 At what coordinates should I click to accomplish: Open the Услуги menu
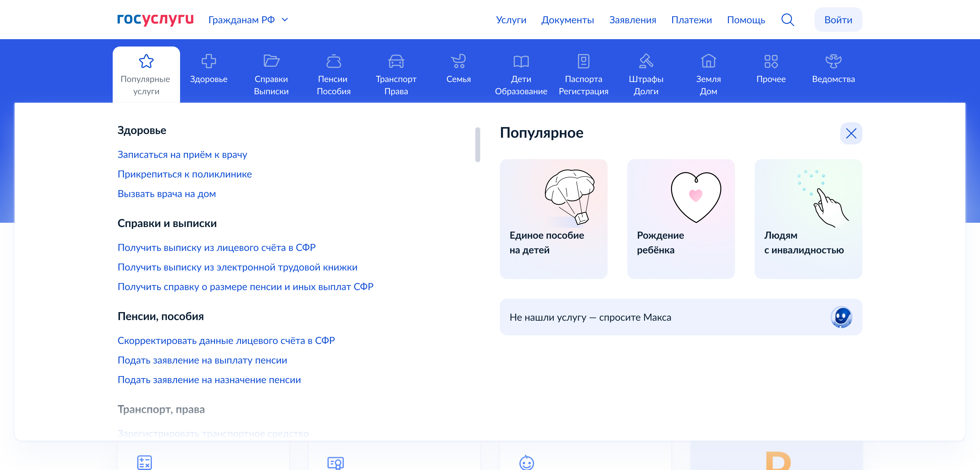pos(511,20)
